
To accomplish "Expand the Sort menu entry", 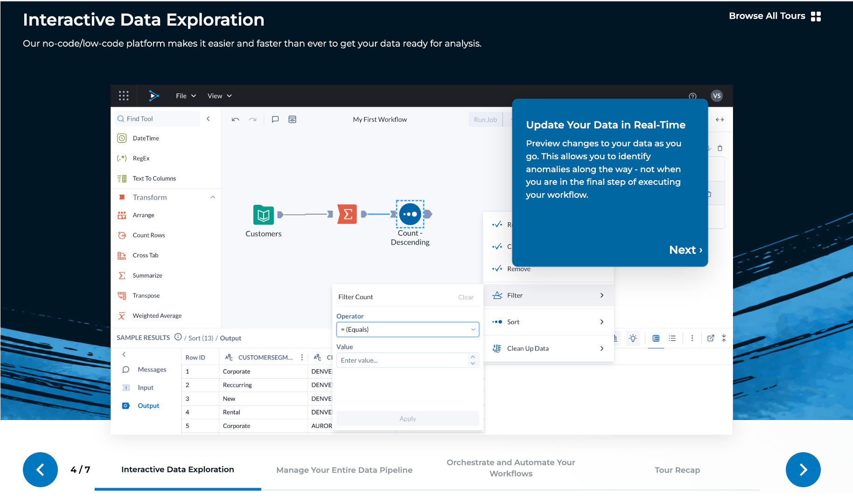I will [549, 322].
